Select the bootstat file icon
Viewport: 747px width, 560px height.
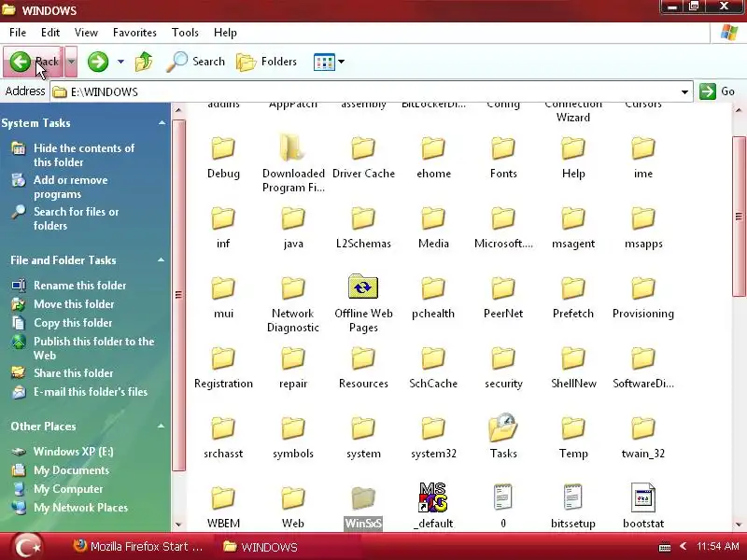643,497
